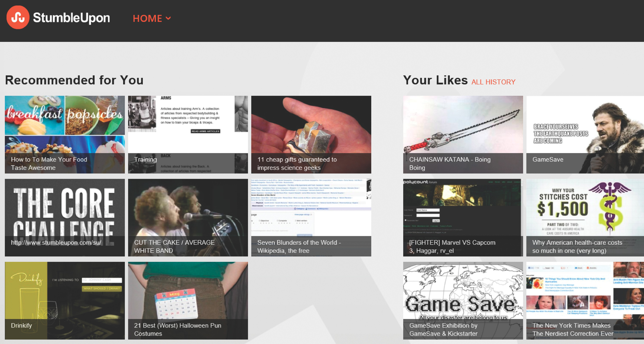Open the ALL HISTORY link
Image resolution: width=644 pixels, height=344 pixels.
493,82
